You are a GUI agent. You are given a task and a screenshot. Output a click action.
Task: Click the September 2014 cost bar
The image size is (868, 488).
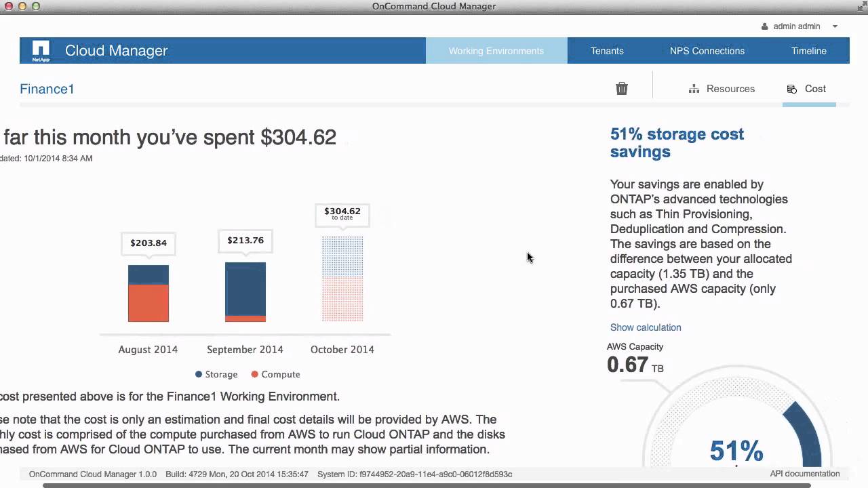(245, 292)
